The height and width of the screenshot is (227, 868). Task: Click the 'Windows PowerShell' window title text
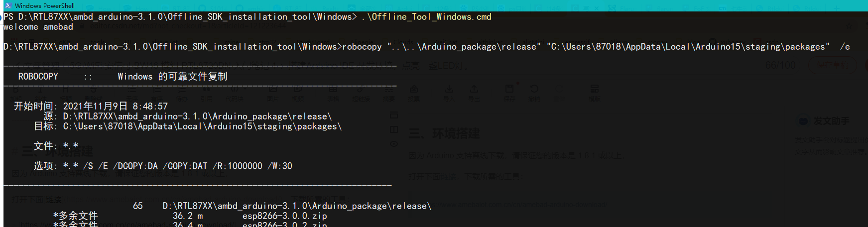coord(45,5)
